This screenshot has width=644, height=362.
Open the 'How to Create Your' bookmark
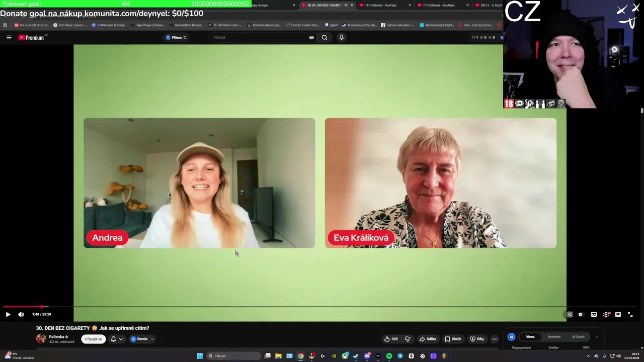click(x=302, y=25)
